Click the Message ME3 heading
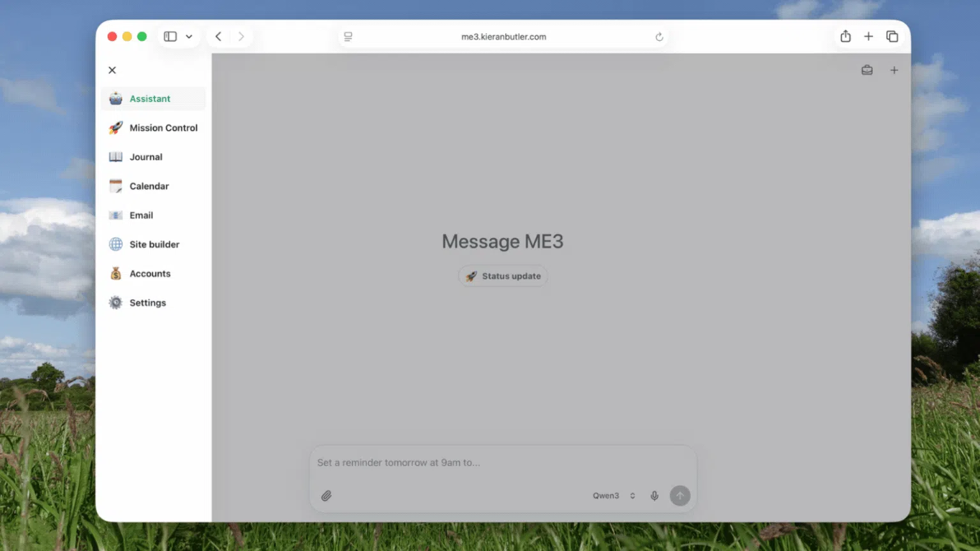 pyautogui.click(x=503, y=242)
